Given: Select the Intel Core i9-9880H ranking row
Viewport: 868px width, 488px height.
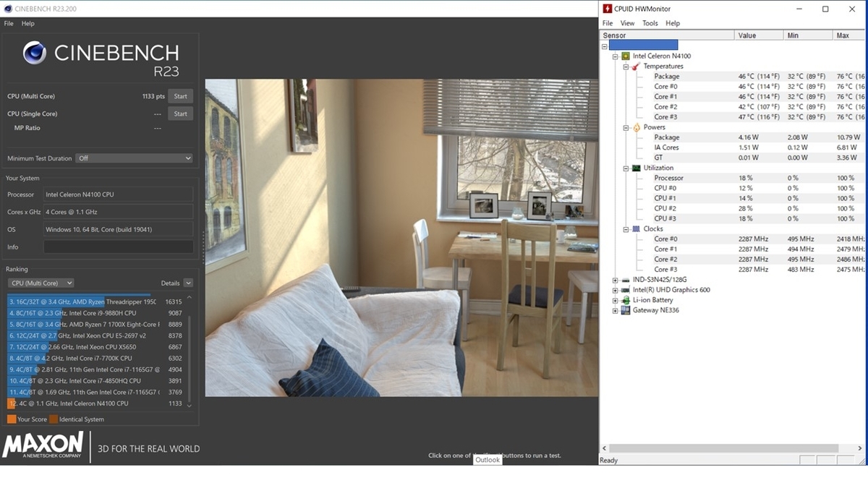Looking at the screenshot, I should [x=95, y=313].
